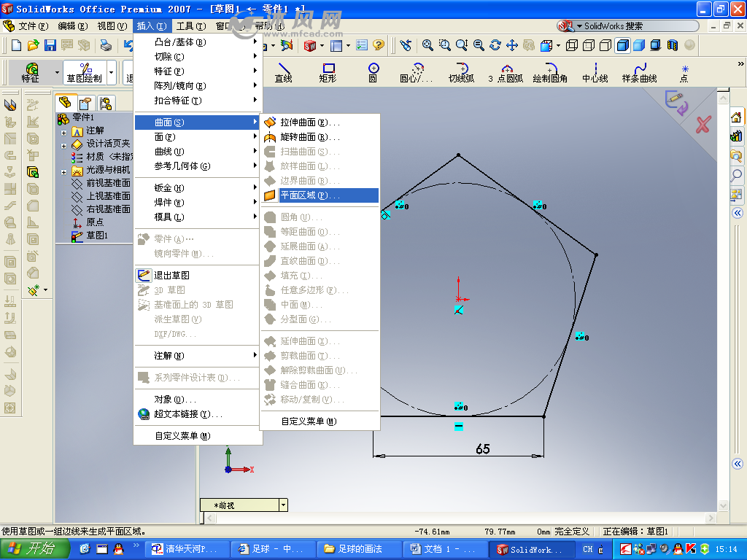Expand the 设计活页夹 tree node
The height and width of the screenshot is (560, 747).
(x=64, y=146)
